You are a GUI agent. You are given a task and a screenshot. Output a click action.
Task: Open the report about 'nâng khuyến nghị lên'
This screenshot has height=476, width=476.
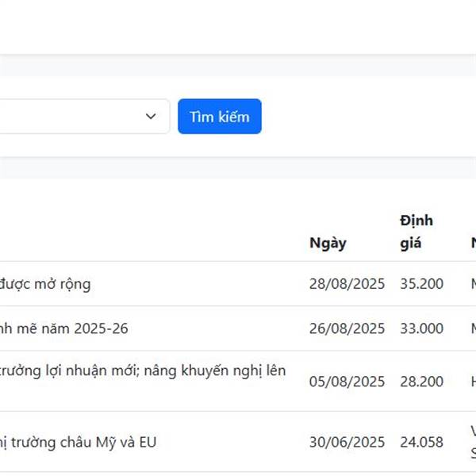143,370
